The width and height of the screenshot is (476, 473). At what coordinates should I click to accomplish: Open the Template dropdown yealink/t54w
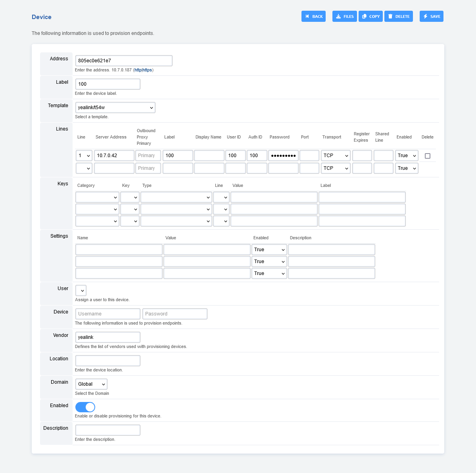point(115,108)
